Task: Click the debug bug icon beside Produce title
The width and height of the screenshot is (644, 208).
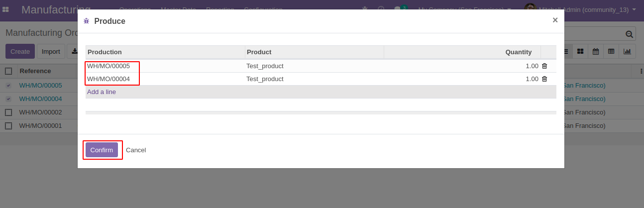Action: pyautogui.click(x=87, y=21)
